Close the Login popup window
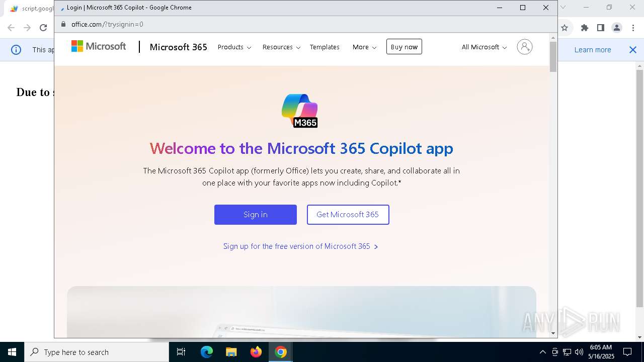 (545, 8)
